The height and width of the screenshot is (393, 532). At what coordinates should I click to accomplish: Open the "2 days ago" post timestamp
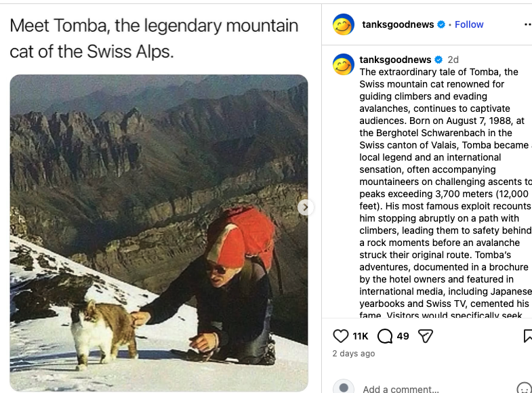pos(353,354)
